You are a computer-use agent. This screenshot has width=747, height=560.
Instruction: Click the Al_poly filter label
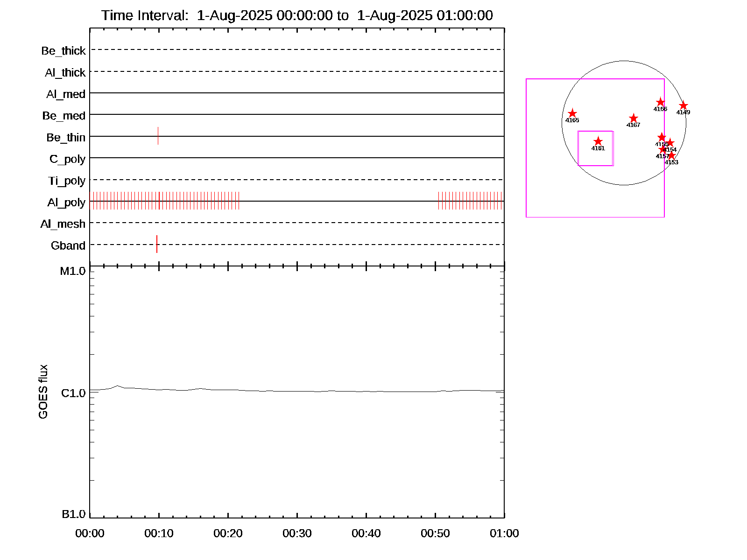click(66, 203)
